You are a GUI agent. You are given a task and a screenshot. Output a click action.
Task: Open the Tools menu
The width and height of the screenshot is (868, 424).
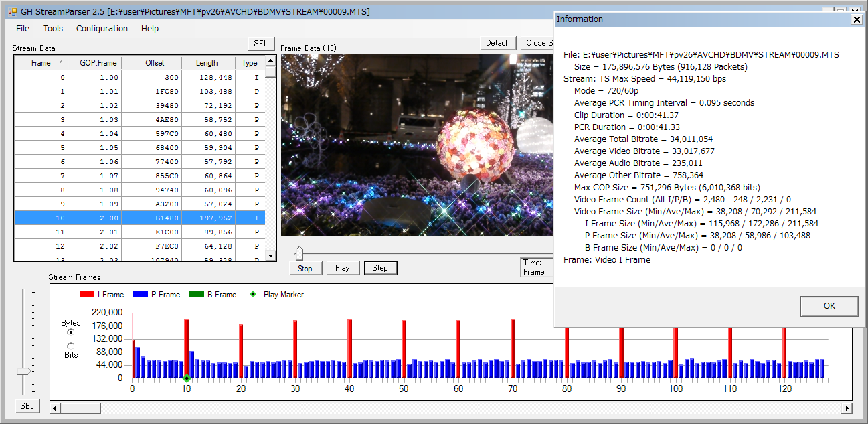click(53, 29)
